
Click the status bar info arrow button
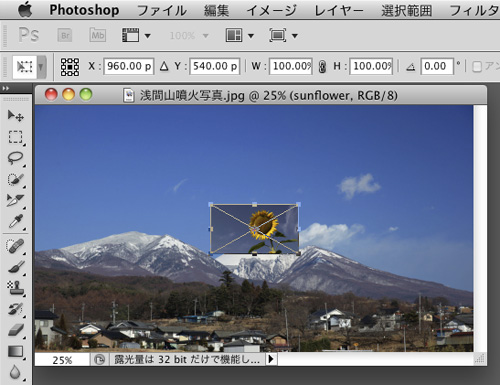pos(271,359)
